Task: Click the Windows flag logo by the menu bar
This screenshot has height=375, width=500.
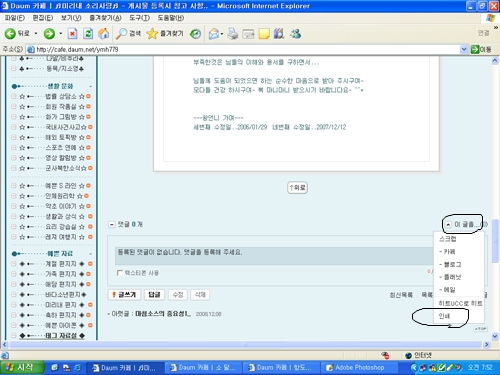Action: pos(490,18)
